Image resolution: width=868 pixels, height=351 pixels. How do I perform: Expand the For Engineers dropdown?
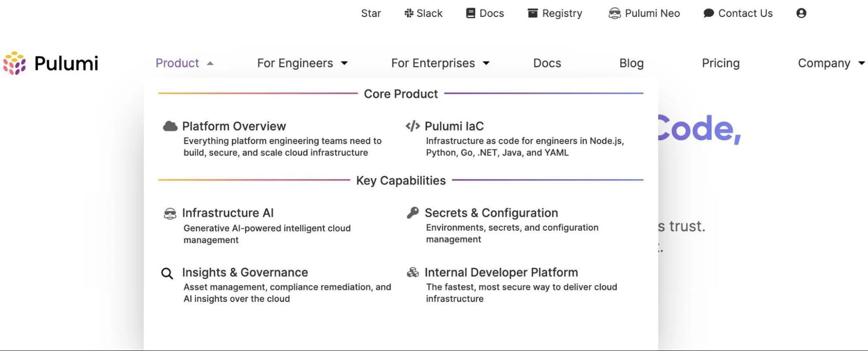303,63
